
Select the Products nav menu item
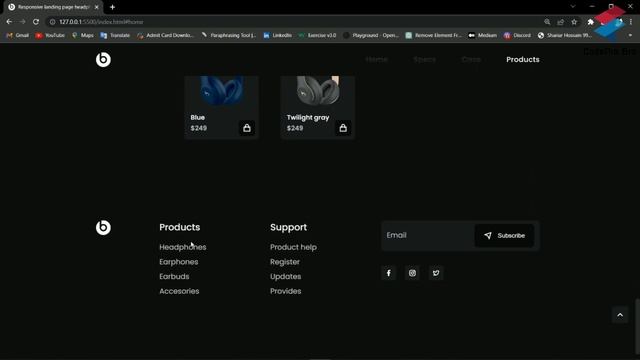coord(523,60)
